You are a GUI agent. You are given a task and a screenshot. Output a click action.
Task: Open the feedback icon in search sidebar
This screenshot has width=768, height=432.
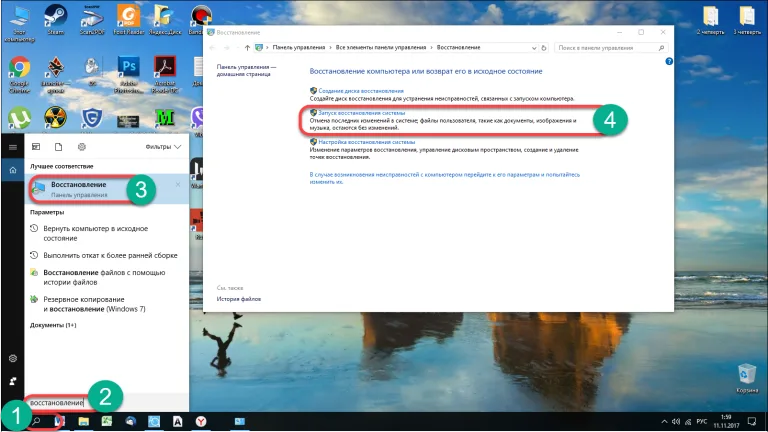13,381
